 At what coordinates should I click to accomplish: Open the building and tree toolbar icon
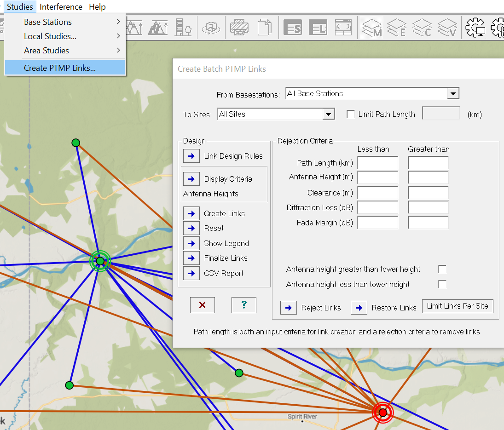click(x=183, y=28)
